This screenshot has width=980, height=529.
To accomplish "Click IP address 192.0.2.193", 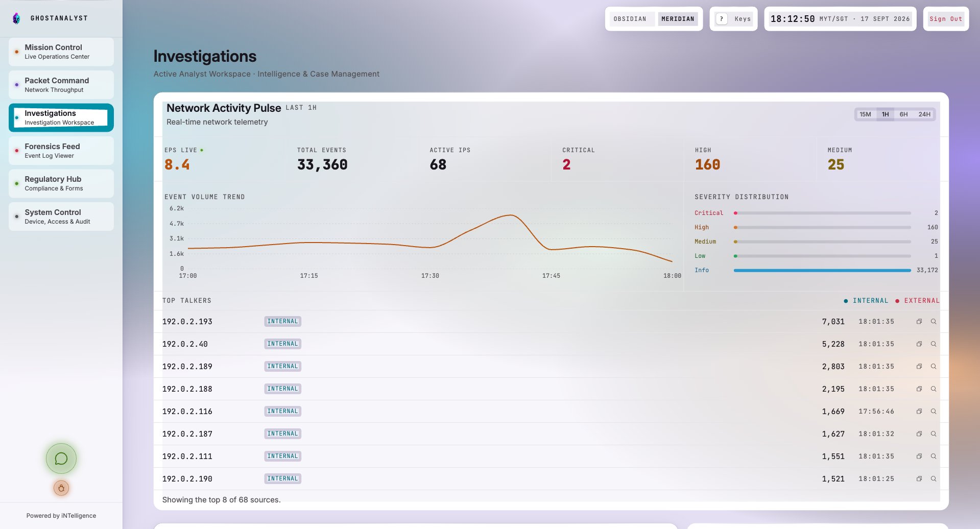I will pyautogui.click(x=187, y=322).
